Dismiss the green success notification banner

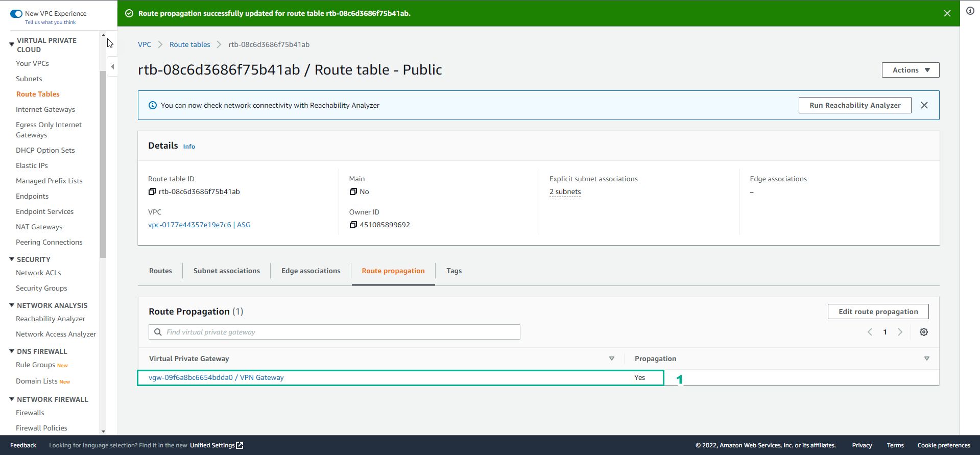(947, 13)
